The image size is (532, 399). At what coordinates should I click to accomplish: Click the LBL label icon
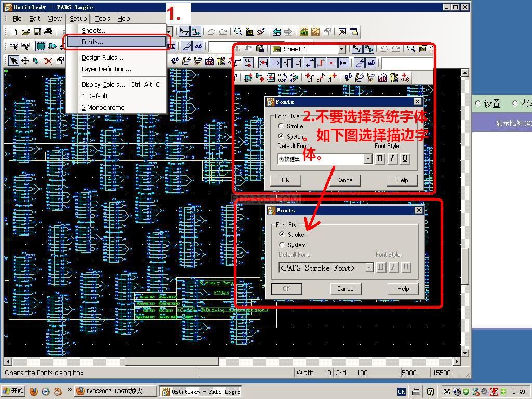(x=344, y=63)
